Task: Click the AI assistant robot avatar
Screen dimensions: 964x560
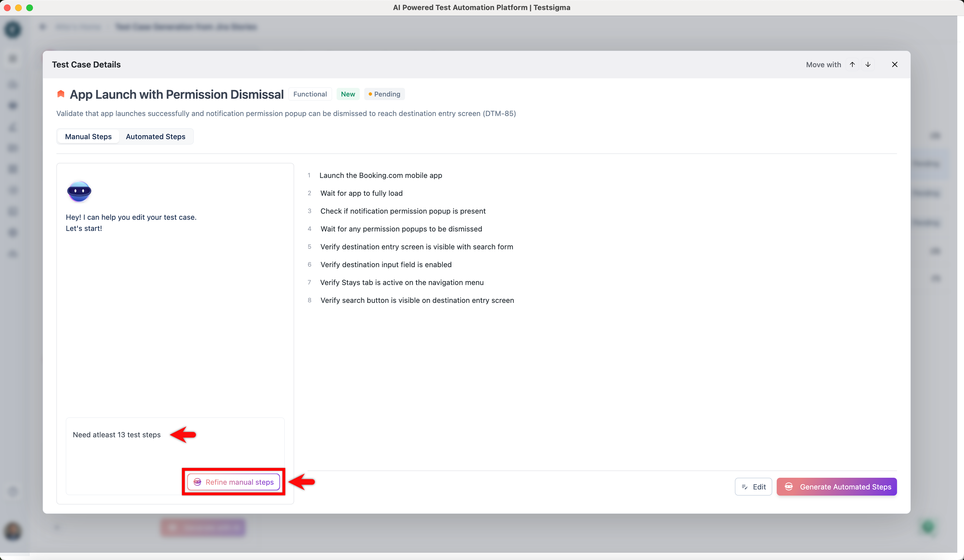Action: 79,191
